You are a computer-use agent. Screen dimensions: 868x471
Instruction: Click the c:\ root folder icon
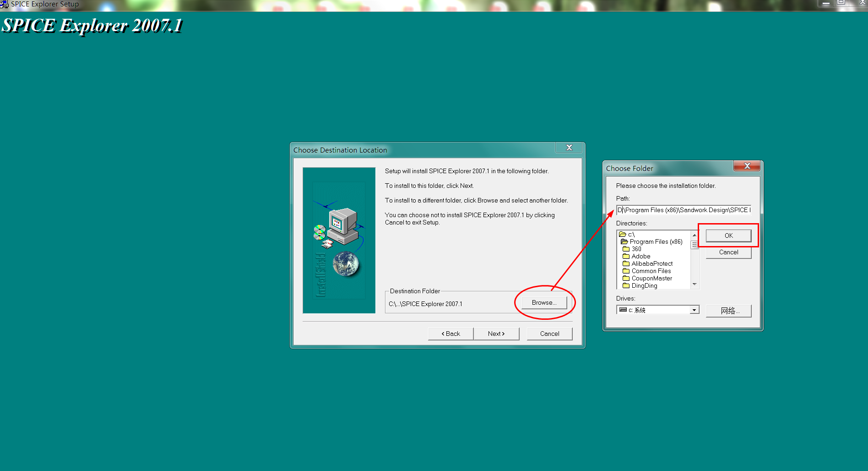point(622,234)
